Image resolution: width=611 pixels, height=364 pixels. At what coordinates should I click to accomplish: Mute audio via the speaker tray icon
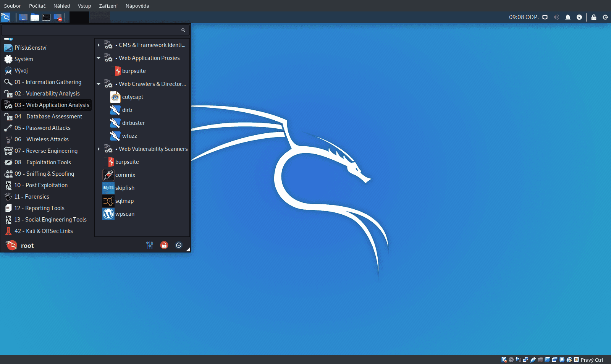click(556, 17)
